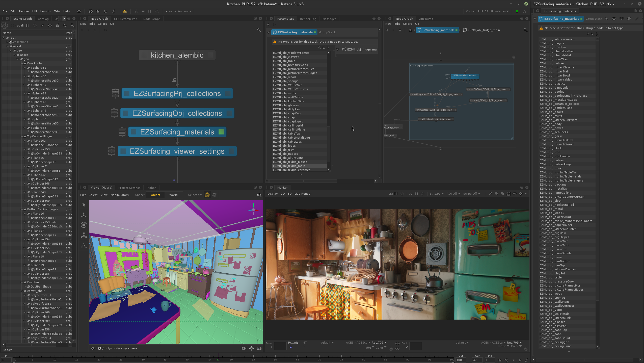The width and height of the screenshot is (644, 363).
Task: Click the Scene Graph search magnifier icon
Action: [x=72, y=25]
